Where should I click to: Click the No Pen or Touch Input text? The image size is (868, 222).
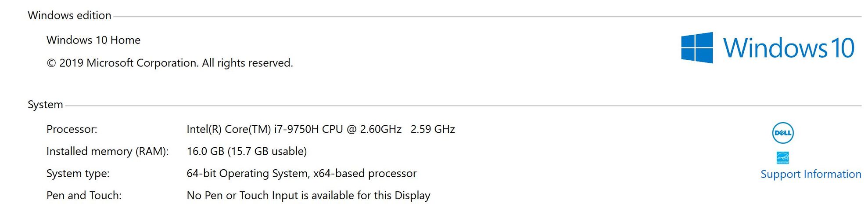tap(308, 195)
